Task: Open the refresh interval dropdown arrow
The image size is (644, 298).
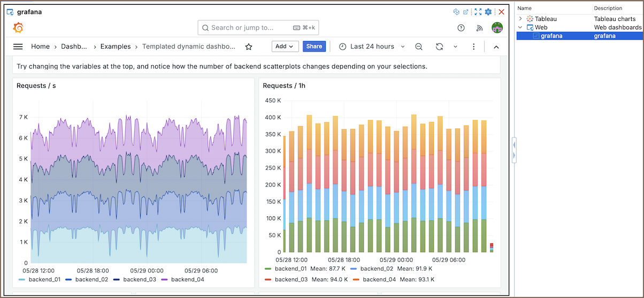Action: click(x=456, y=47)
